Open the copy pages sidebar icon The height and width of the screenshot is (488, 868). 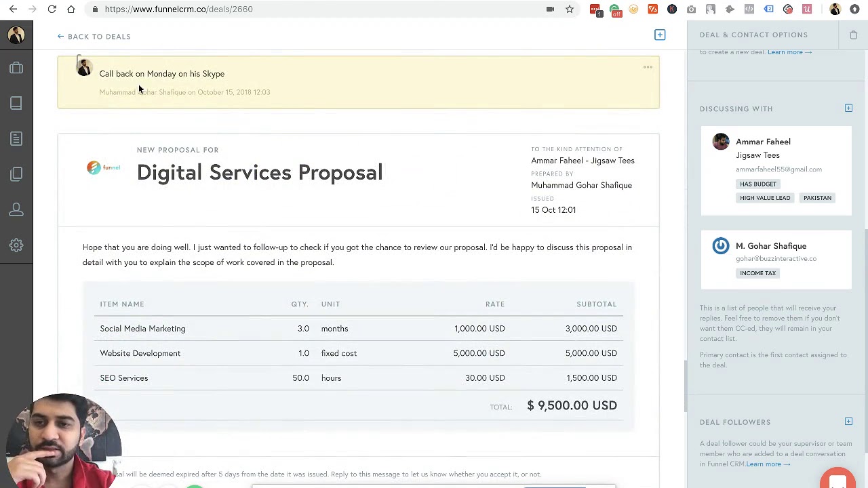(16, 174)
